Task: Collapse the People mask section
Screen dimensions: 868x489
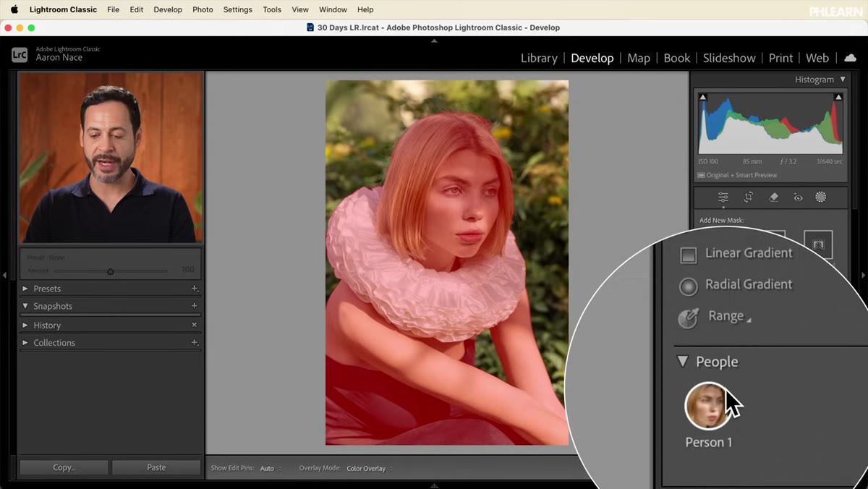Action: (682, 361)
